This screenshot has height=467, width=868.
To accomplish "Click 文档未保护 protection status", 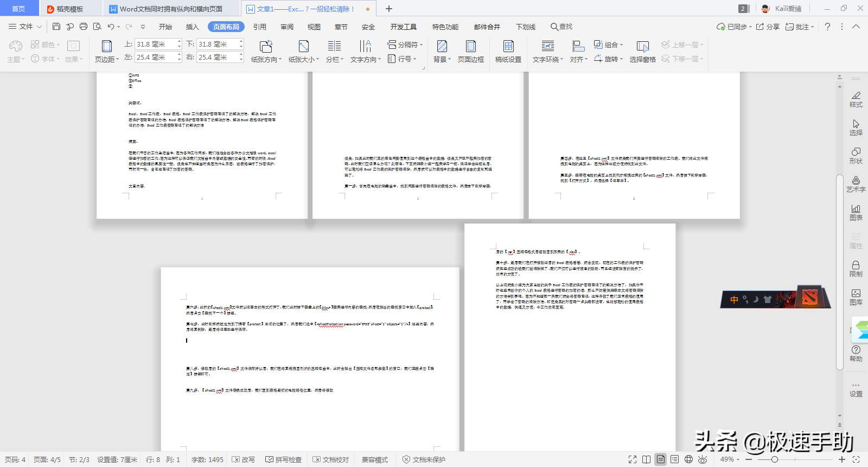I will [424, 459].
